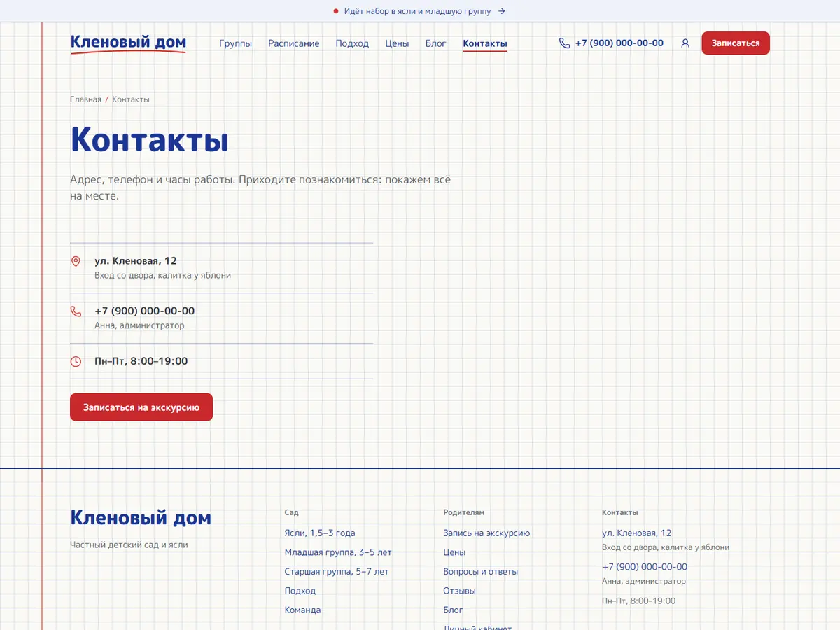This screenshot has height=630, width=840.
Task: Click the intro paragraph Адрес, телефон и часы работы
Action: click(260, 188)
